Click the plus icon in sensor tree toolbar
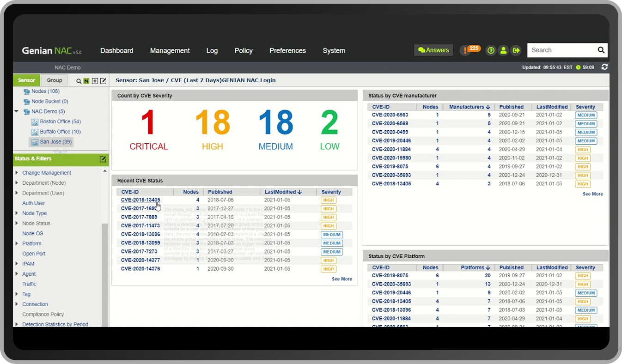Screen dimensions: 622x364 (x=95, y=81)
